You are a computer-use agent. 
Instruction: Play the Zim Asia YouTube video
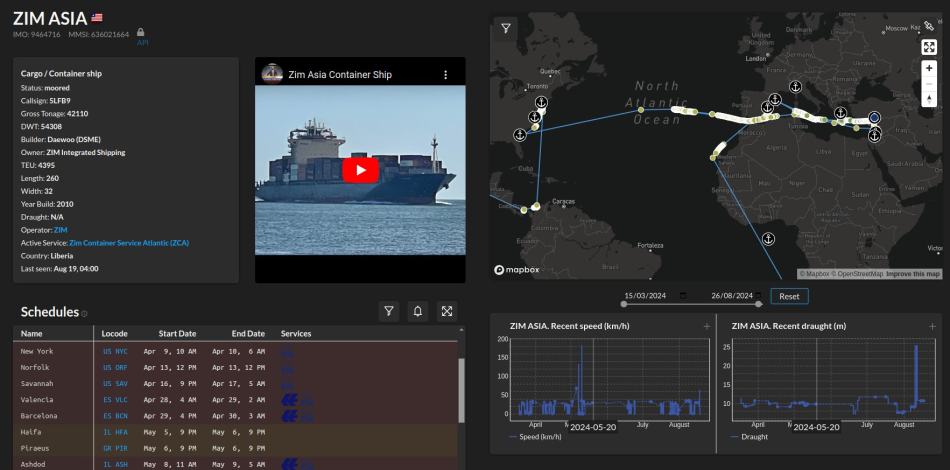coord(360,170)
